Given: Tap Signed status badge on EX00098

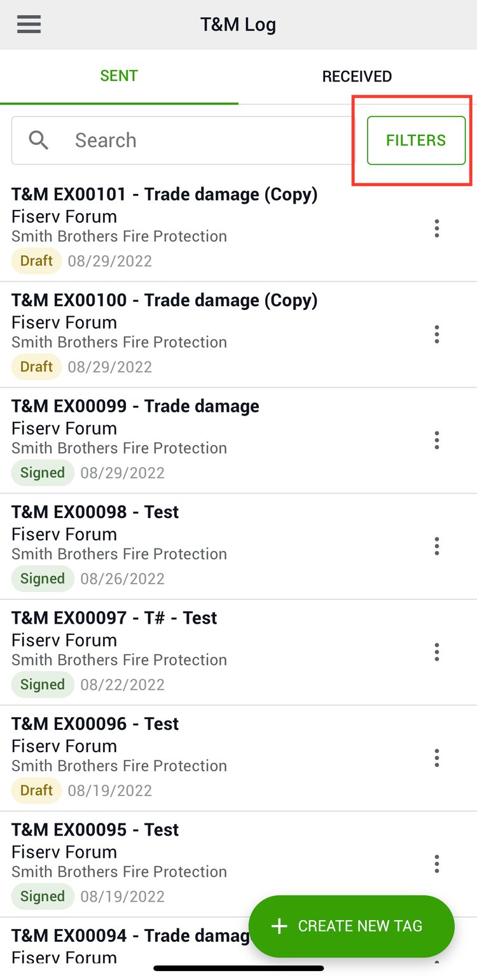Looking at the screenshot, I should (43, 578).
